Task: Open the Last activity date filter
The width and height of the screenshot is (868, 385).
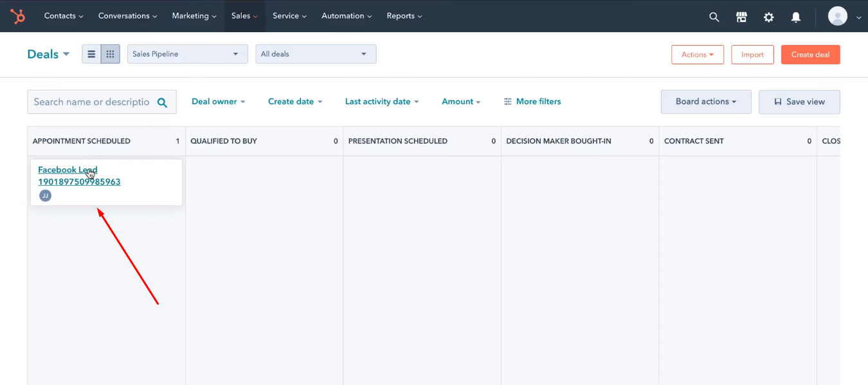Action: [382, 102]
